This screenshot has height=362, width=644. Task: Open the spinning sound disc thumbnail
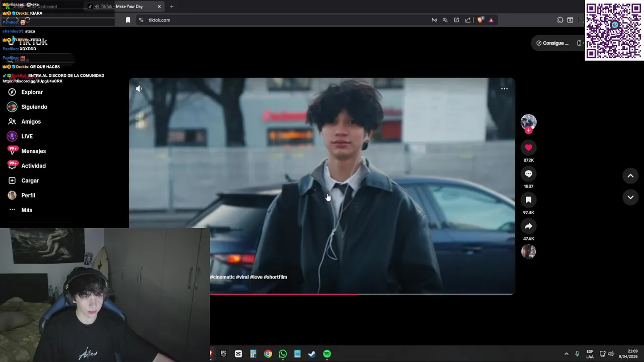(528, 251)
